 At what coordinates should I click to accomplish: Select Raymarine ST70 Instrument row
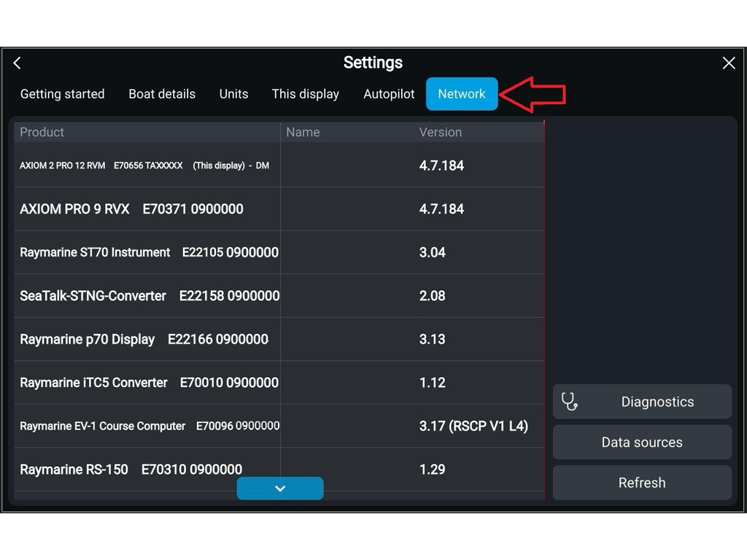click(x=279, y=252)
